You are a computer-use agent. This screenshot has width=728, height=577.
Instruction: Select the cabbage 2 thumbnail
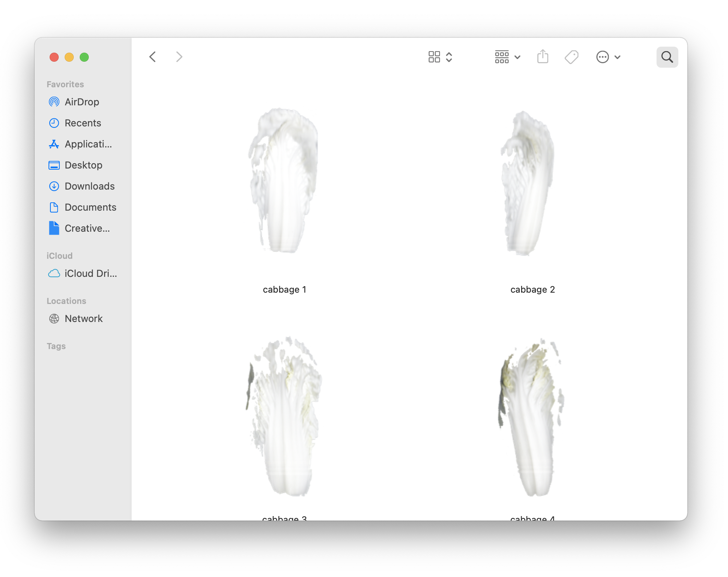[x=528, y=184]
